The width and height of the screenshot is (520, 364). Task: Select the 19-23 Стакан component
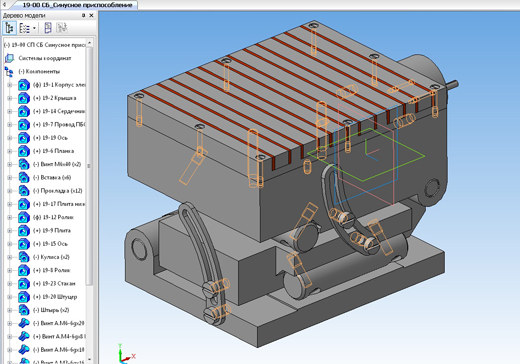pyautogui.click(x=54, y=284)
